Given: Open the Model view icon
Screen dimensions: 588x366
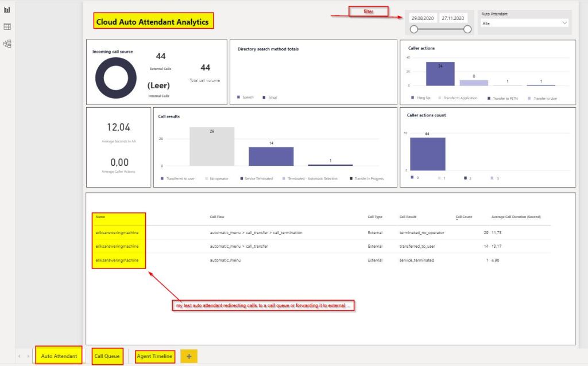Looking at the screenshot, I should click(7, 44).
